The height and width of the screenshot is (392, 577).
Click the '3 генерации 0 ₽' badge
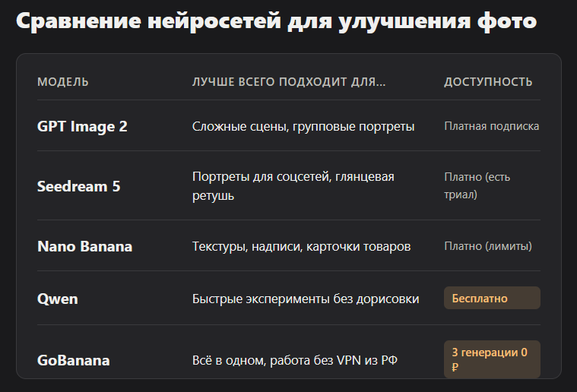pos(492,359)
